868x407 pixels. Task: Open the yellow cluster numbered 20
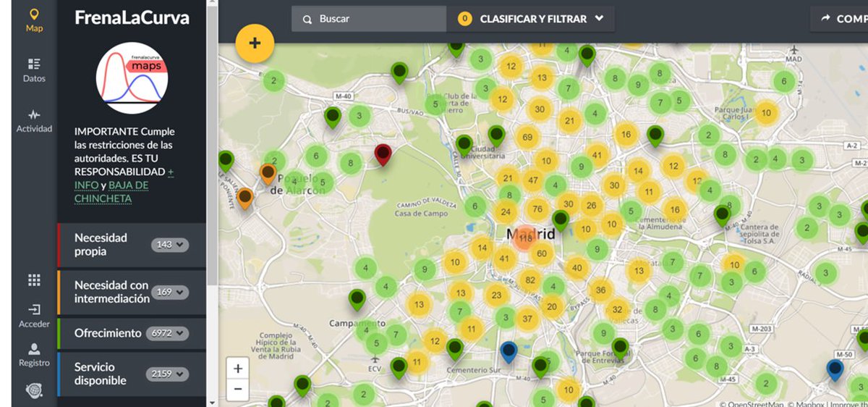coord(552,306)
